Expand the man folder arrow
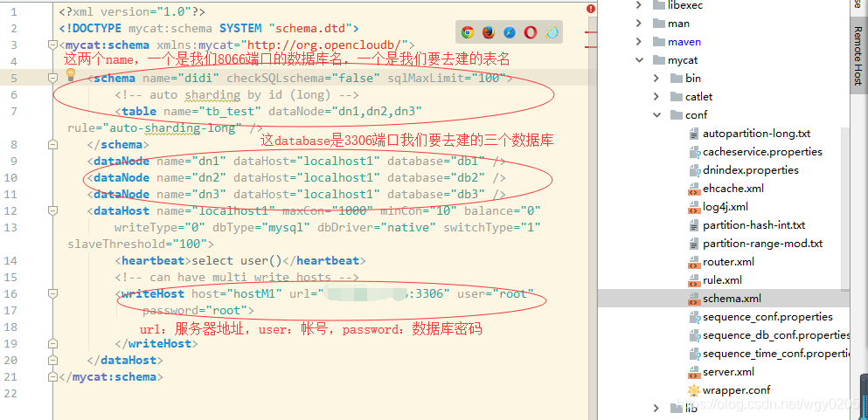This screenshot has height=420, width=868. click(x=639, y=24)
